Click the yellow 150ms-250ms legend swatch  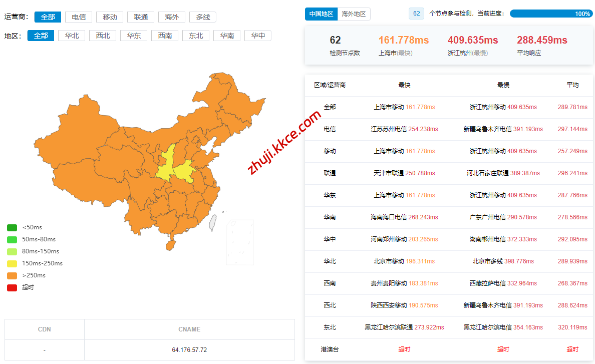(x=12, y=263)
